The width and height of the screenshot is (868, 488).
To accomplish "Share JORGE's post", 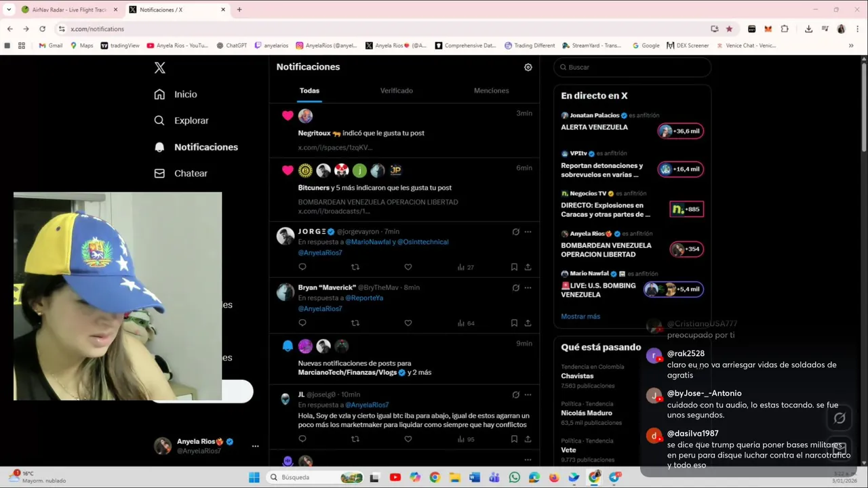I will coord(528,267).
